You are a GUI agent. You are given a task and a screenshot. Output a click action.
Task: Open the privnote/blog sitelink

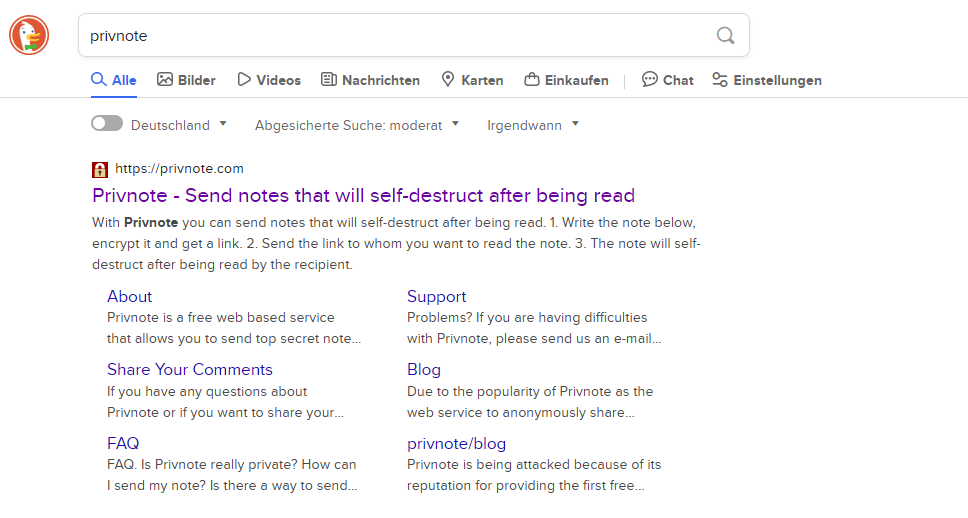tap(456, 443)
